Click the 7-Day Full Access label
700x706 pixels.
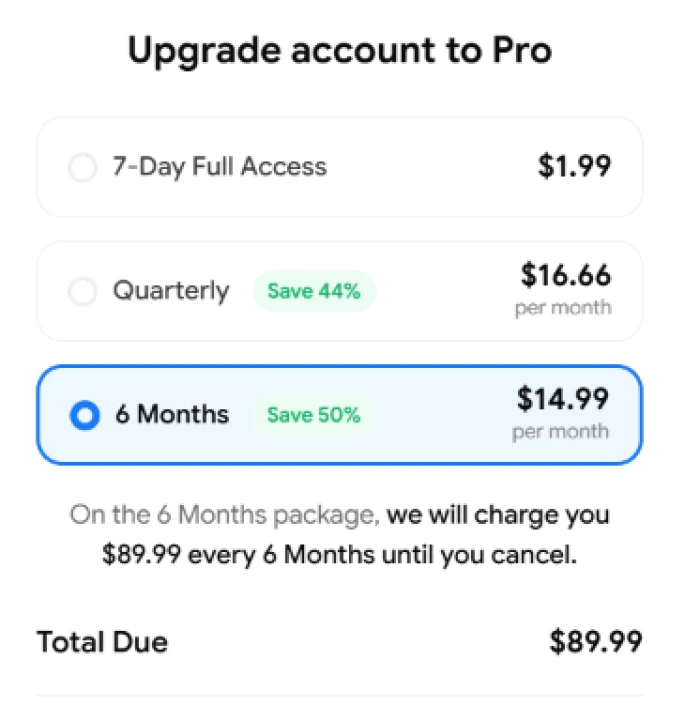[x=220, y=167]
